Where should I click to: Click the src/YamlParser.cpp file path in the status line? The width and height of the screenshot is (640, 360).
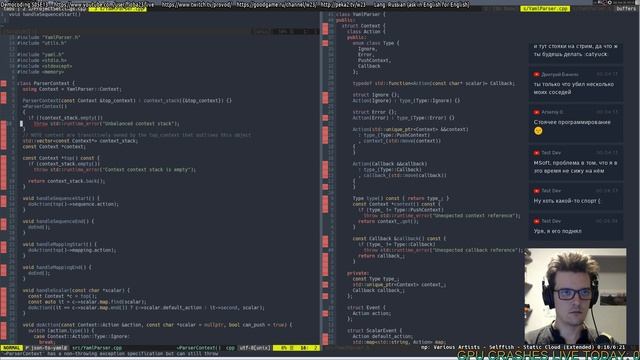tap(97, 348)
